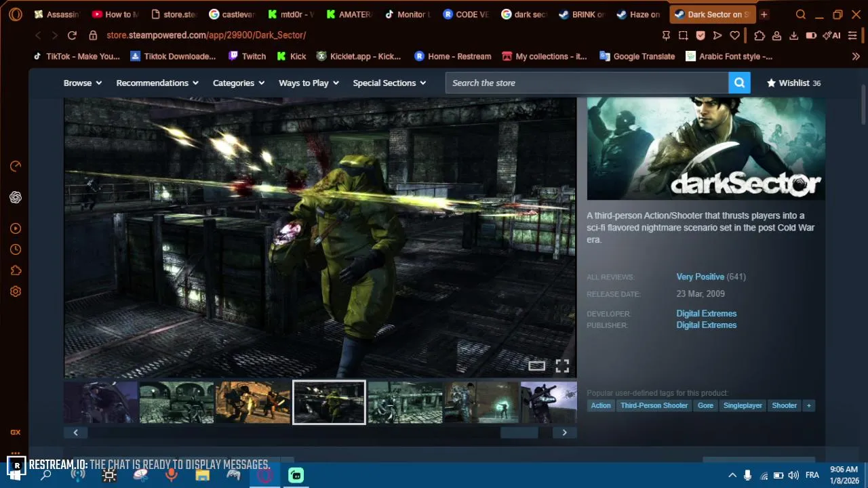This screenshot has width=868, height=488.
Task: Toggle the battery saver icon
Action: (x=811, y=35)
